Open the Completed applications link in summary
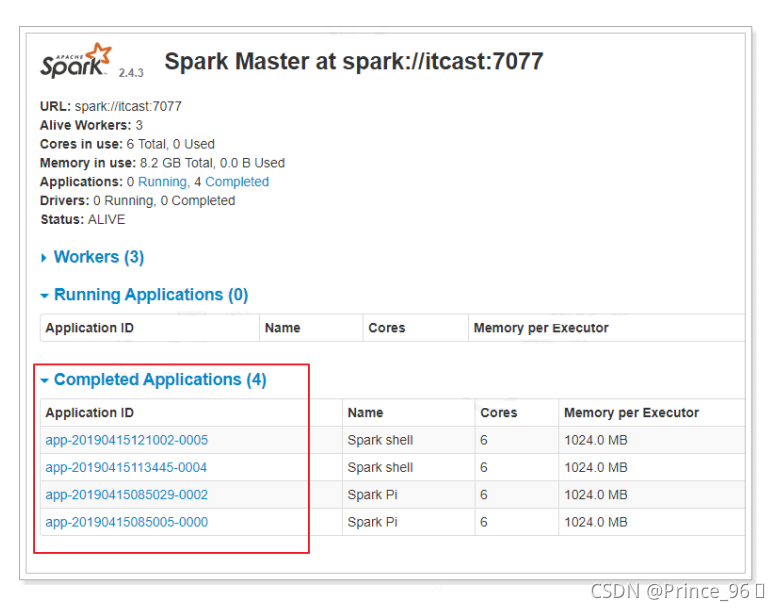The height and width of the screenshot is (611, 780). [x=237, y=182]
